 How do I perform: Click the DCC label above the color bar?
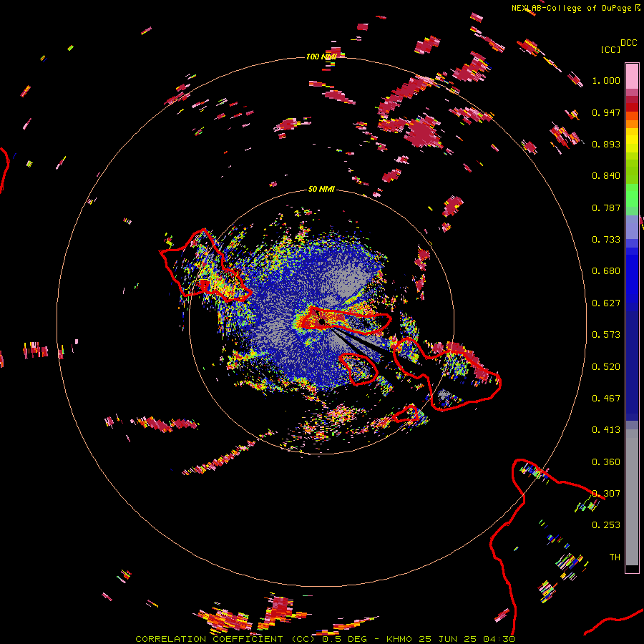[629, 43]
